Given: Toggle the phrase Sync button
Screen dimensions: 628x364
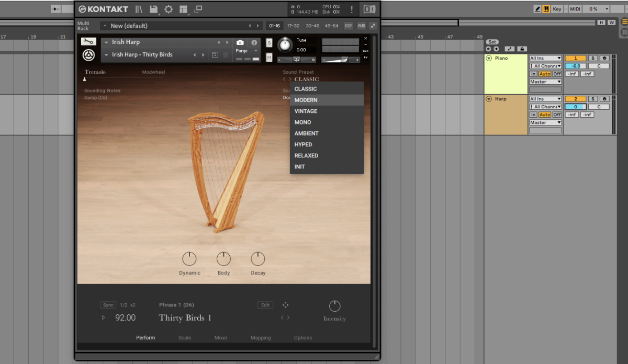Looking at the screenshot, I should [x=108, y=305].
